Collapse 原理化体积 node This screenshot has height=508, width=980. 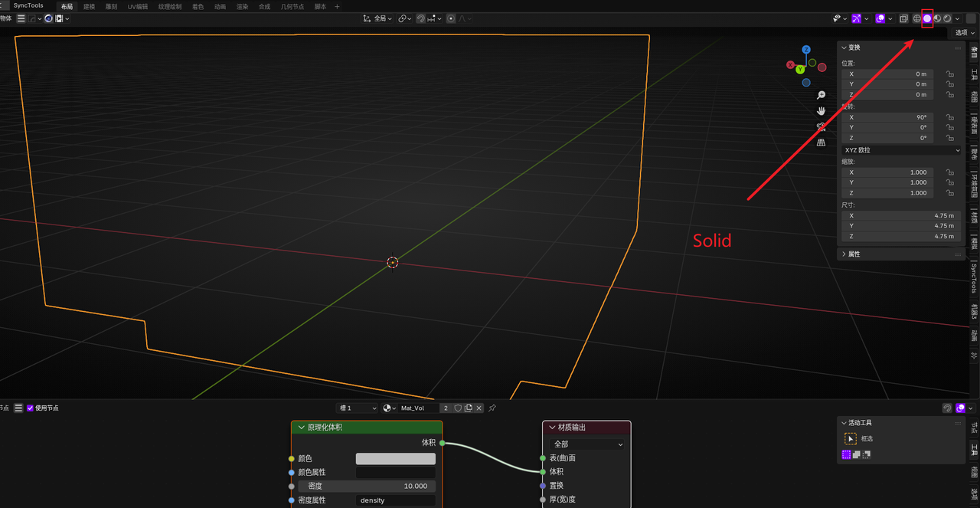(301, 428)
